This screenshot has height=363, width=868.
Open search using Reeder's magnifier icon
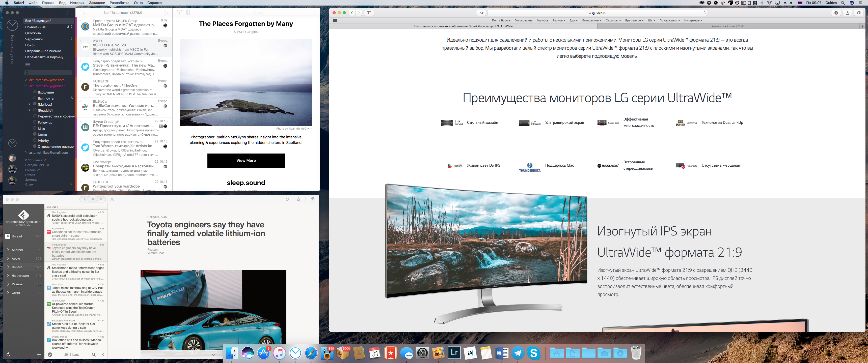(94, 355)
